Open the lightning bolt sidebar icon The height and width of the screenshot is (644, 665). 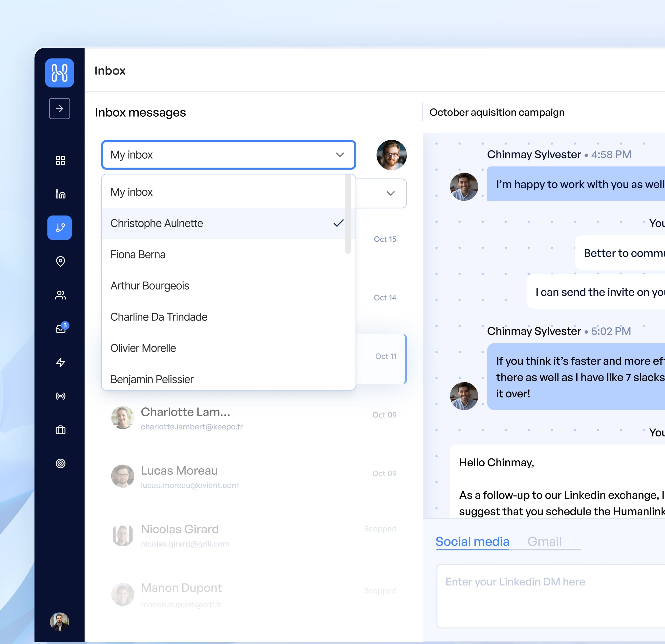(x=60, y=362)
